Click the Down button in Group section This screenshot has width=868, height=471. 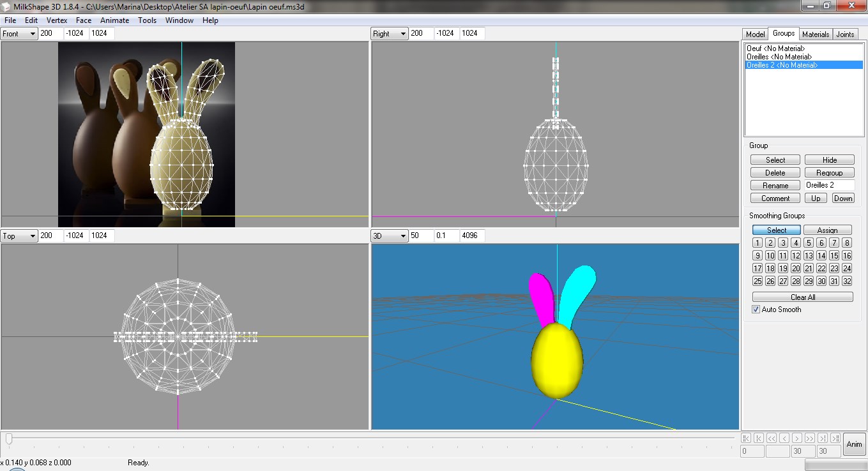(x=842, y=198)
